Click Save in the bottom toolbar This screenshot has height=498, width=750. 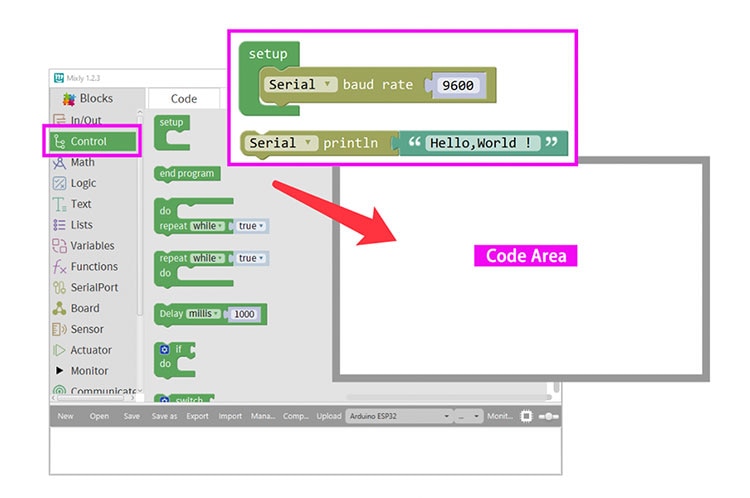click(132, 416)
